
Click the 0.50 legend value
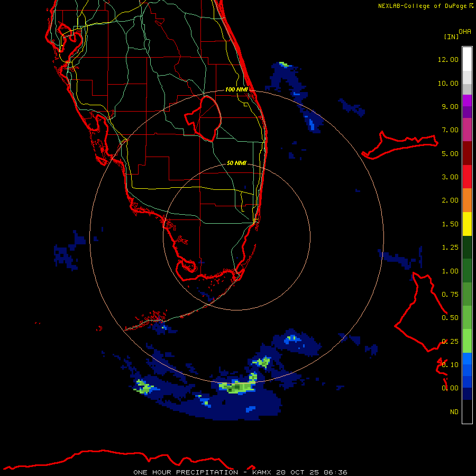pos(450,318)
